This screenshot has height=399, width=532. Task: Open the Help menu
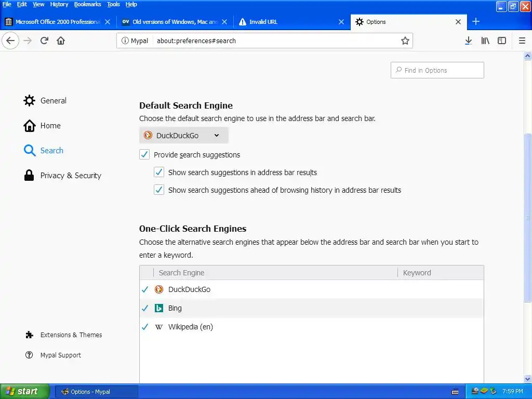click(x=131, y=4)
